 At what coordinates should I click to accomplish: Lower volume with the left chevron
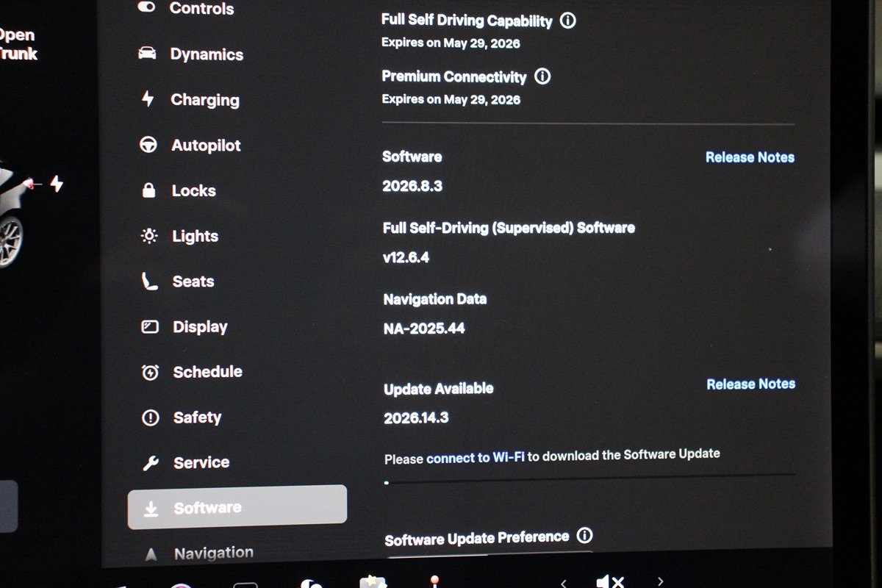click(x=564, y=583)
